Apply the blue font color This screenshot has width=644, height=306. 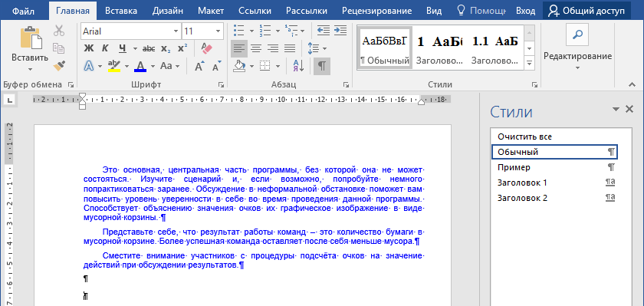click(x=140, y=66)
